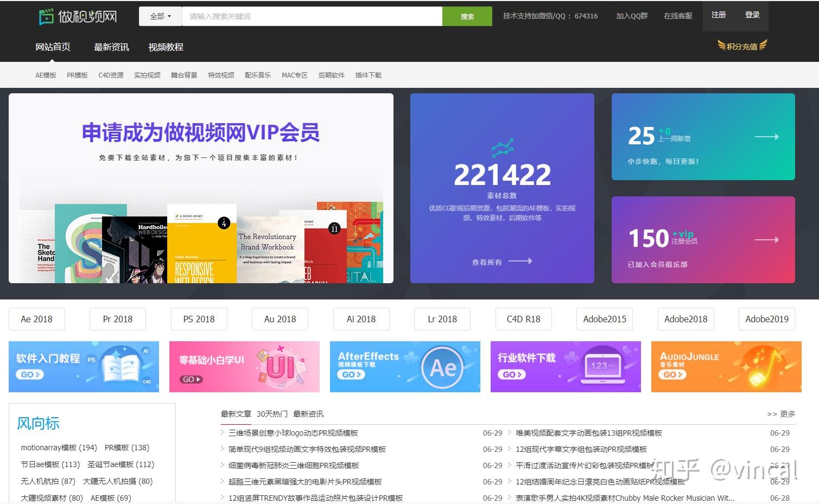Switch to the 最新资讯 article tab

pos(308,414)
